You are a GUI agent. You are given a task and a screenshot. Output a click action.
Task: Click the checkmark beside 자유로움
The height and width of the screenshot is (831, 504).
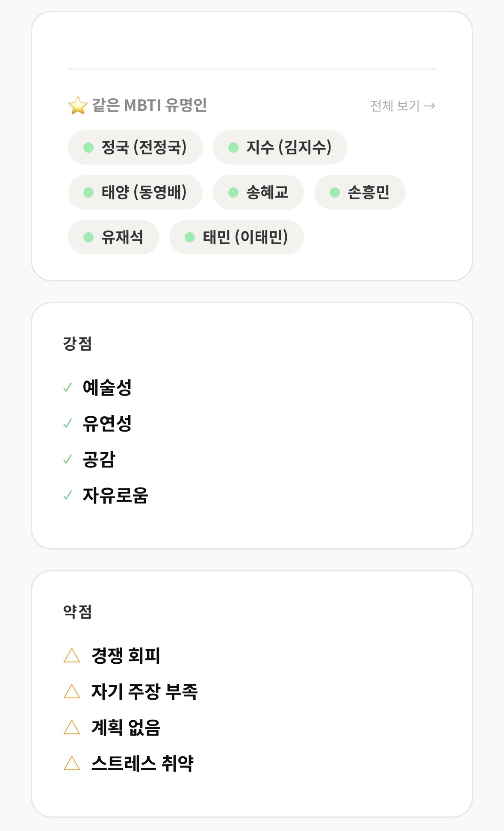click(68, 496)
